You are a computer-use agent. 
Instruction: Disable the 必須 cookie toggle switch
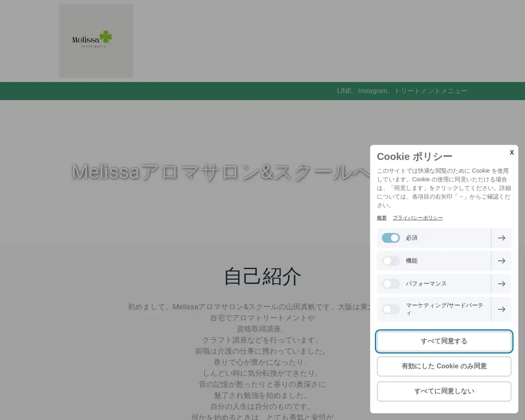[x=390, y=238]
